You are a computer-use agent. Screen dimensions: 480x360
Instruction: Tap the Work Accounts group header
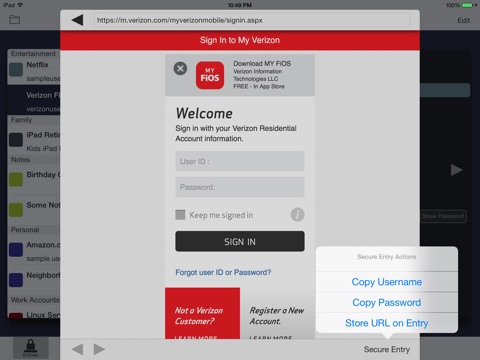pos(34,300)
